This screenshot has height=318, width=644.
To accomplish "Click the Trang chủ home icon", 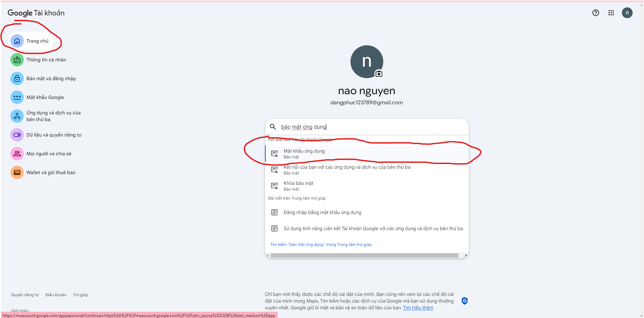I will [x=17, y=41].
